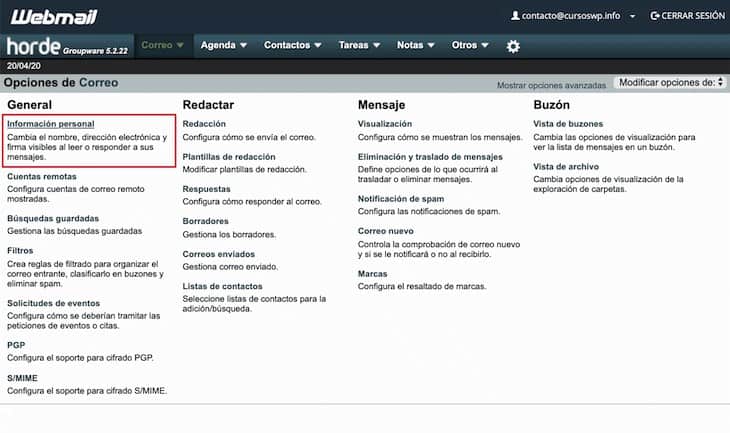Click the user account icon
Image resolution: width=730 pixels, height=433 pixels.
[516, 16]
